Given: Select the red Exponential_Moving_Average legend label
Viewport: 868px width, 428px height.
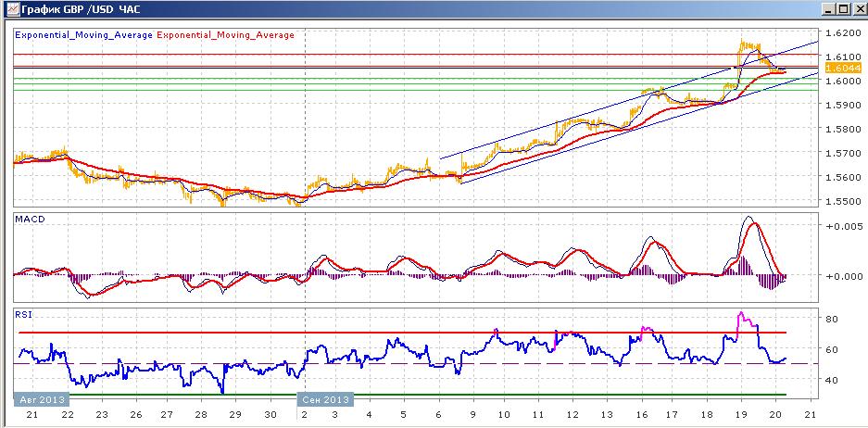Looking at the screenshot, I should [226, 35].
